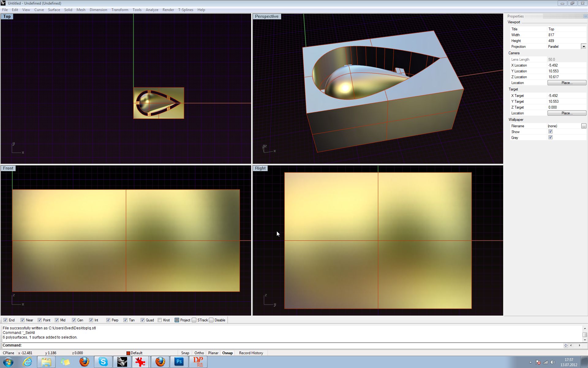This screenshot has width=588, height=368.
Task: Click the Default layer color swatch
Action: click(128, 353)
